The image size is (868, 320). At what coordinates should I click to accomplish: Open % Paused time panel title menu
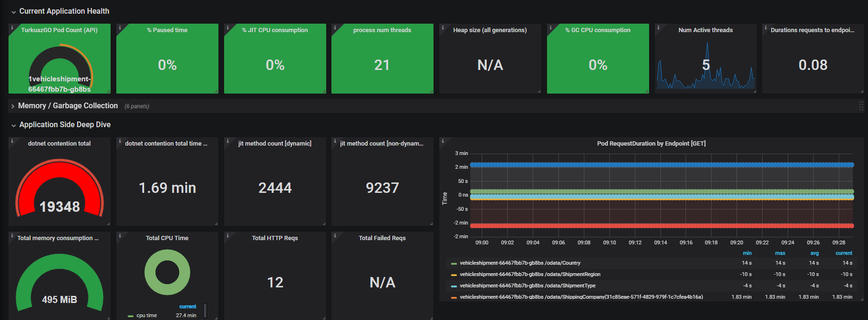pyautogui.click(x=167, y=30)
